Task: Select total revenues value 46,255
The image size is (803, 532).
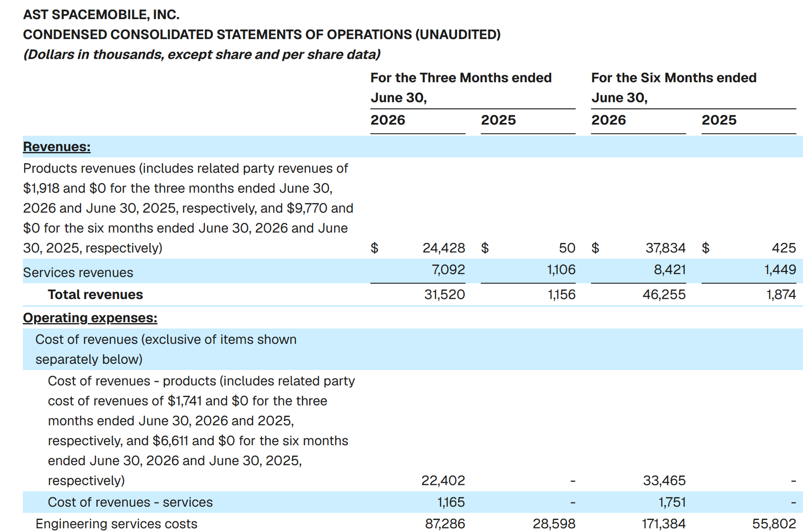Action: point(664,295)
